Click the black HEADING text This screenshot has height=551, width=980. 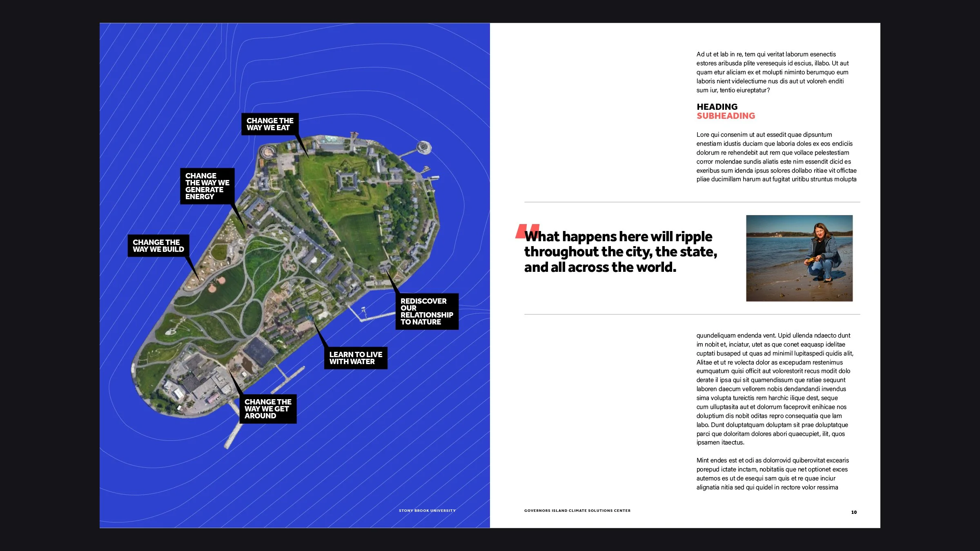pos(717,107)
